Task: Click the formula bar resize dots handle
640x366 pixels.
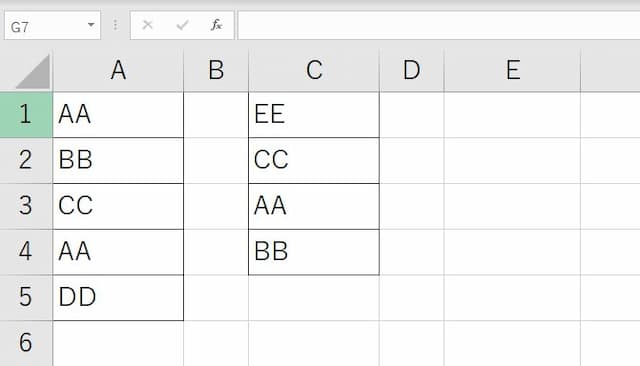Action: click(x=116, y=25)
